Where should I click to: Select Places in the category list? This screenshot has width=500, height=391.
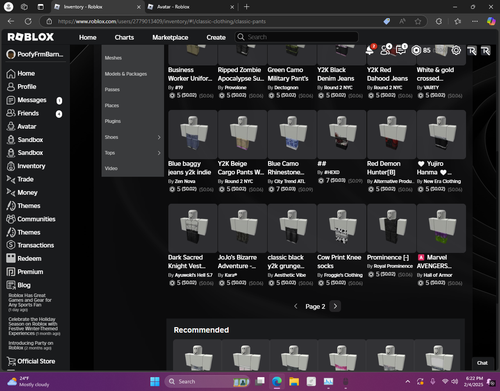coord(112,106)
